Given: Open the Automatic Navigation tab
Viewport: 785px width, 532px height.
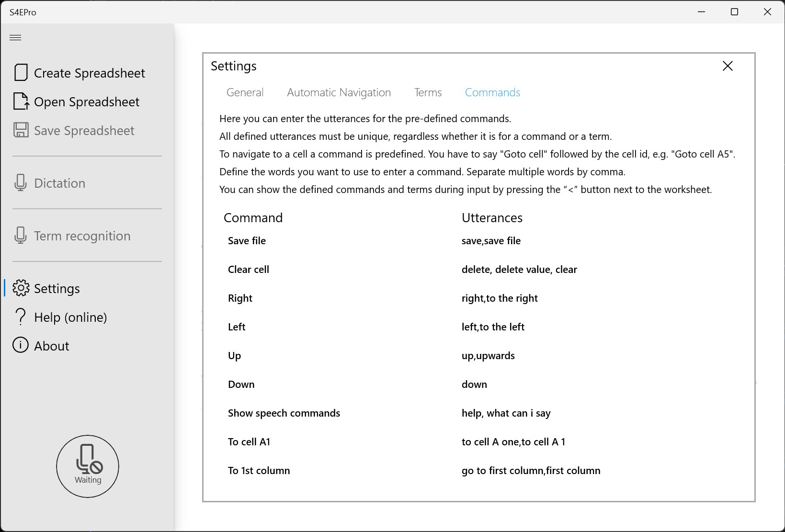Looking at the screenshot, I should 339,92.
